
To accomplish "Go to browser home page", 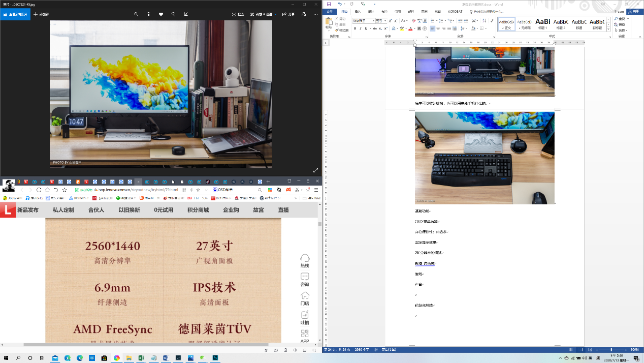I will click(x=47, y=190).
